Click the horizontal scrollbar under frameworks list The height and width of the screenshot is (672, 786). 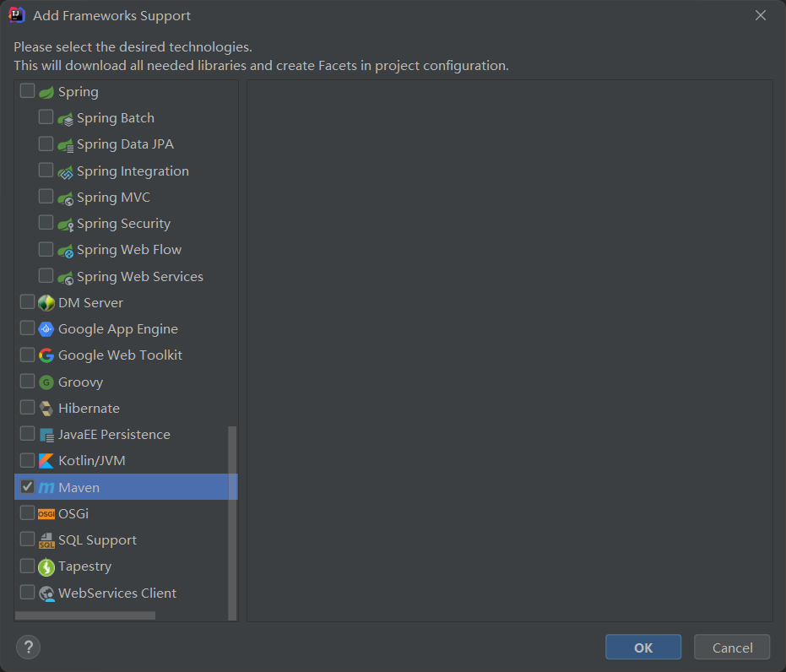85,615
